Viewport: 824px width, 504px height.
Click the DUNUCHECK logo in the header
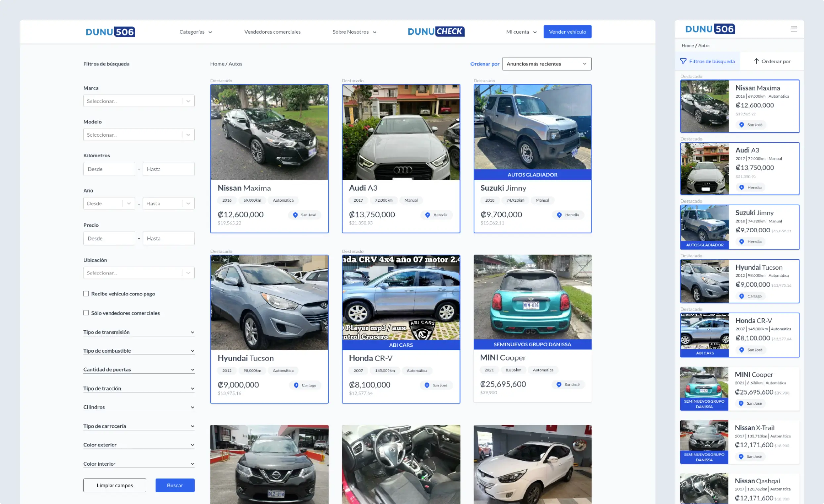pos(436,31)
